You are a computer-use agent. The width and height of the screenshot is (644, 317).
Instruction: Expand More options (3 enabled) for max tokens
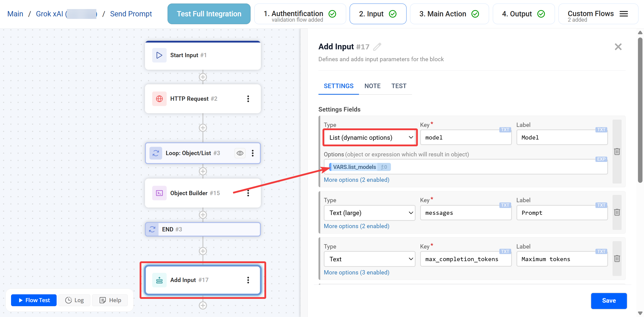(x=356, y=272)
